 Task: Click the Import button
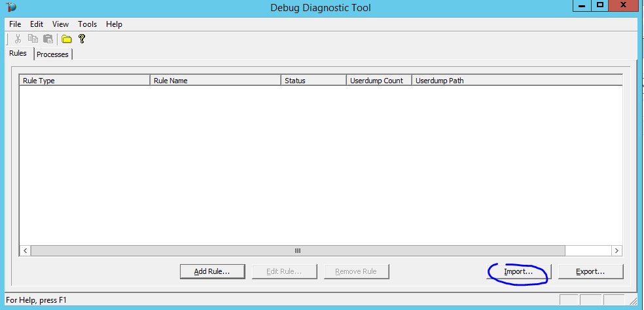click(x=518, y=271)
